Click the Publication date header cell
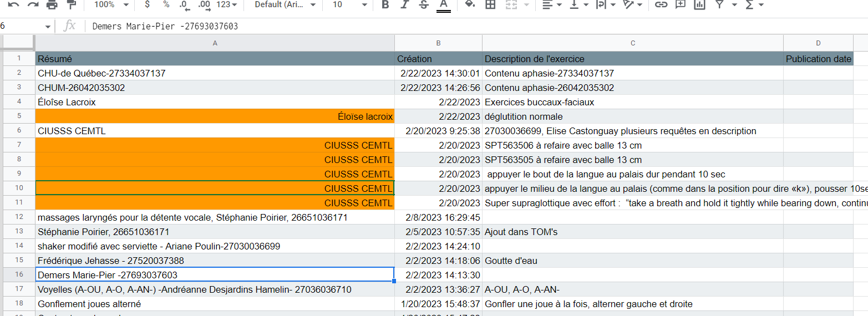This screenshot has height=316, width=868. point(818,59)
